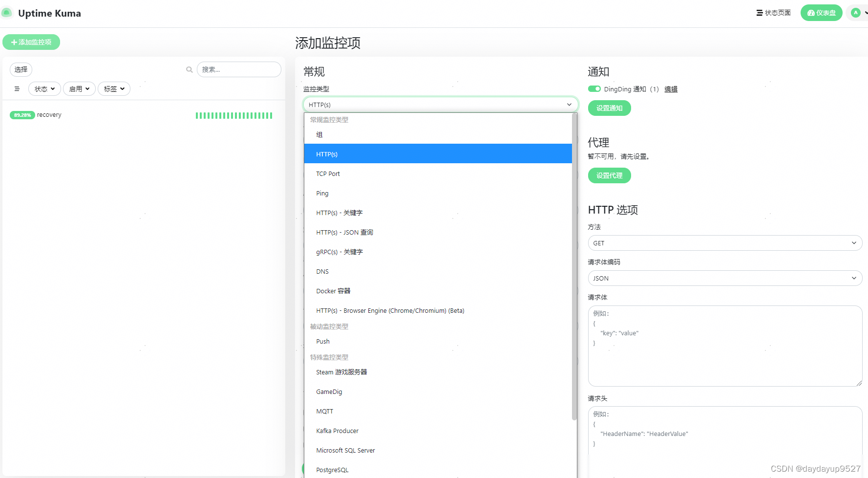
Task: Open the 启用 filter dropdown
Action: [x=79, y=89]
